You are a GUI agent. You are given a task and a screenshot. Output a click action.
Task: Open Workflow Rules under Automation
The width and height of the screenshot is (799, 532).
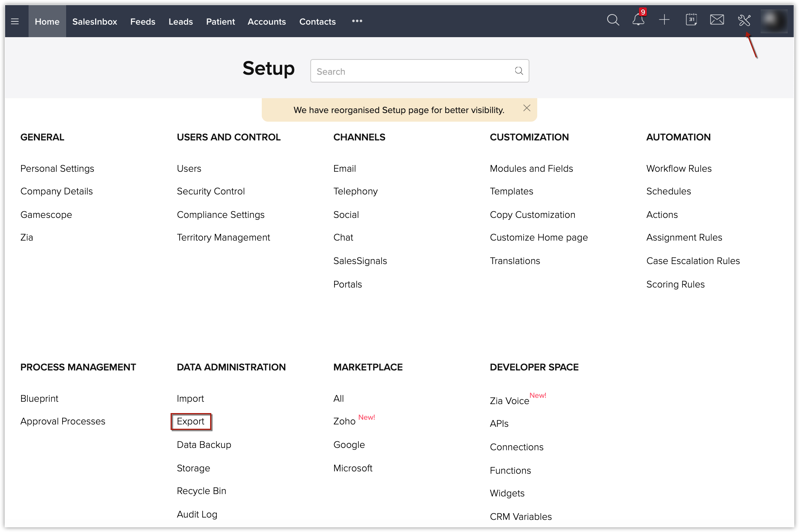coord(678,169)
